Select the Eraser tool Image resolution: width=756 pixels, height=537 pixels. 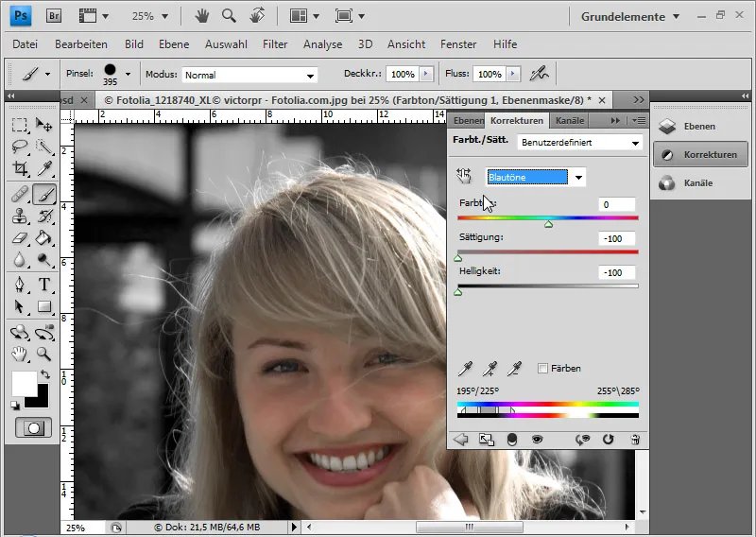point(19,238)
